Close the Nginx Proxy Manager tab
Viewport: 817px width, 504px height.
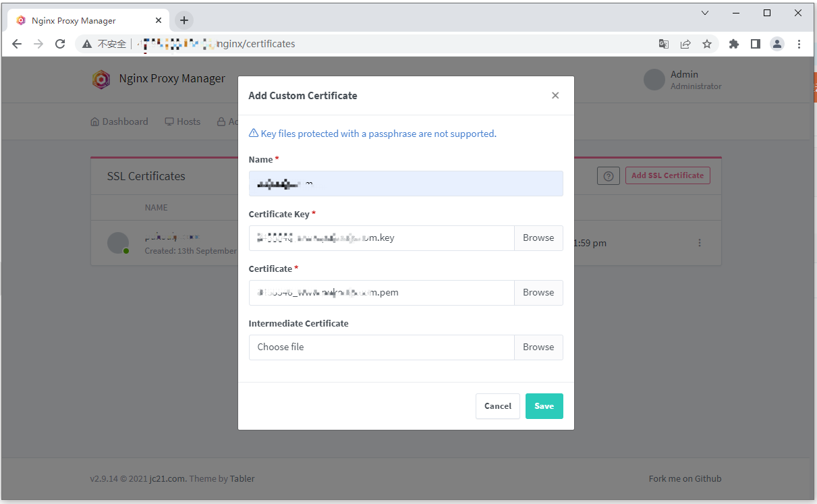[159, 20]
